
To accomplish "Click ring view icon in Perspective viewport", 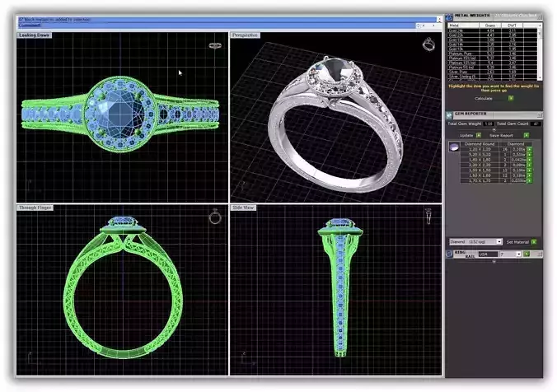I will point(428,44).
